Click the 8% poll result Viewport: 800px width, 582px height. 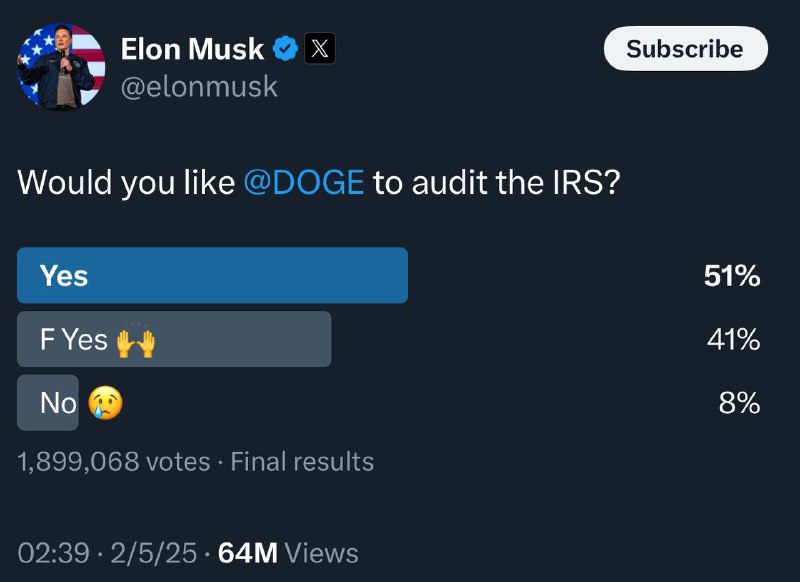739,403
